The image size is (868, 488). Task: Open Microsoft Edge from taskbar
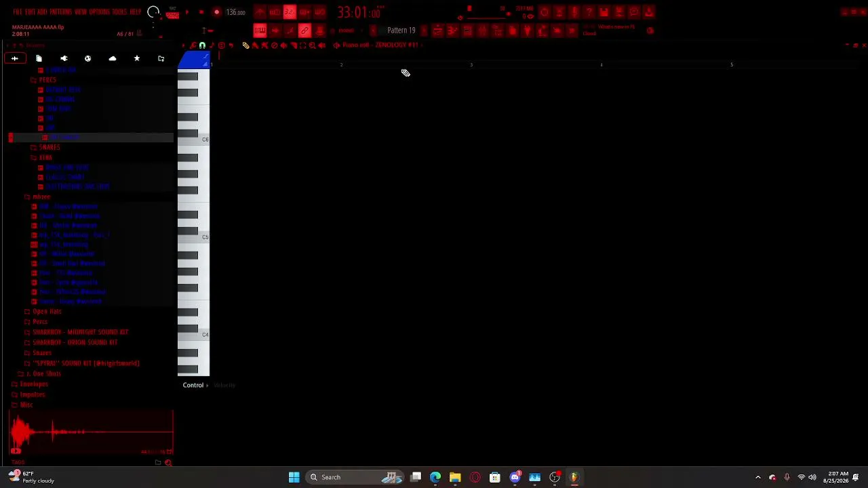[435, 477]
